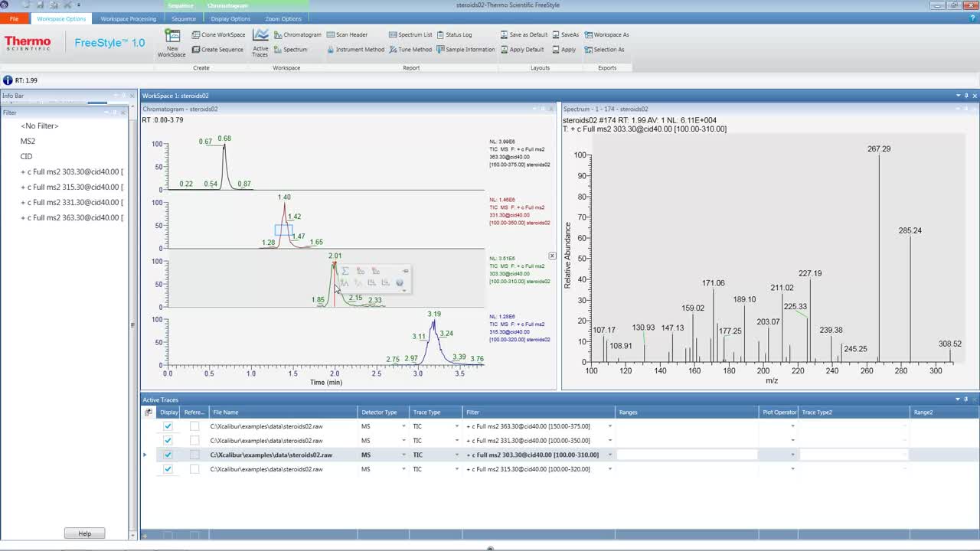Image resolution: width=980 pixels, height=551 pixels.
Task: Click the 267.29 peak label in spectrum
Action: tap(879, 149)
